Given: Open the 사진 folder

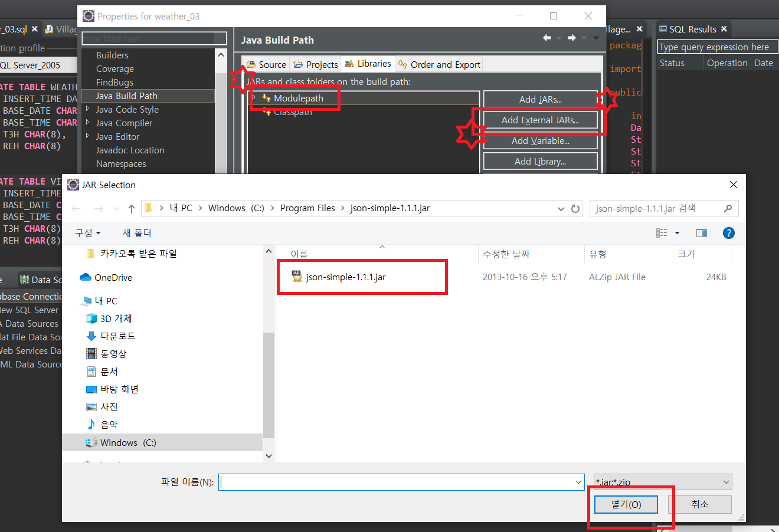Looking at the screenshot, I should click(x=103, y=407).
